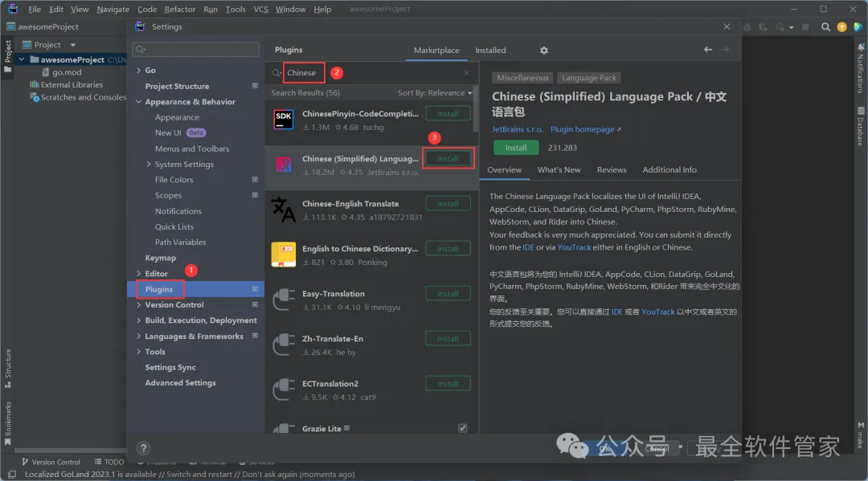Click the Chinese (Simplified) Language Pack icon
868x481 pixels.
coord(284,165)
